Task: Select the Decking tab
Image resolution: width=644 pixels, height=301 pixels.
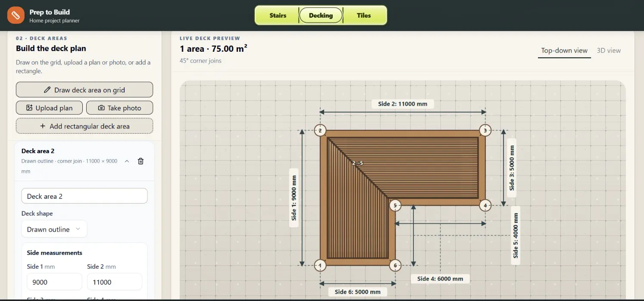Action: (321, 16)
